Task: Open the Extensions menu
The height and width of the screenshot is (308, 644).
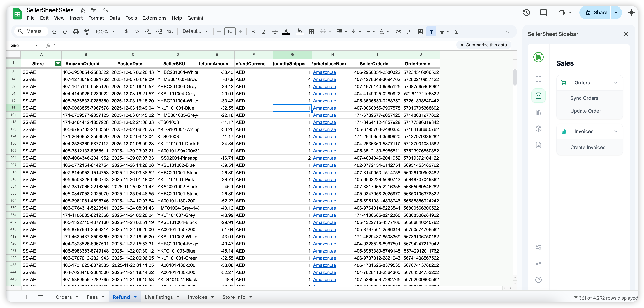Action: [154, 18]
